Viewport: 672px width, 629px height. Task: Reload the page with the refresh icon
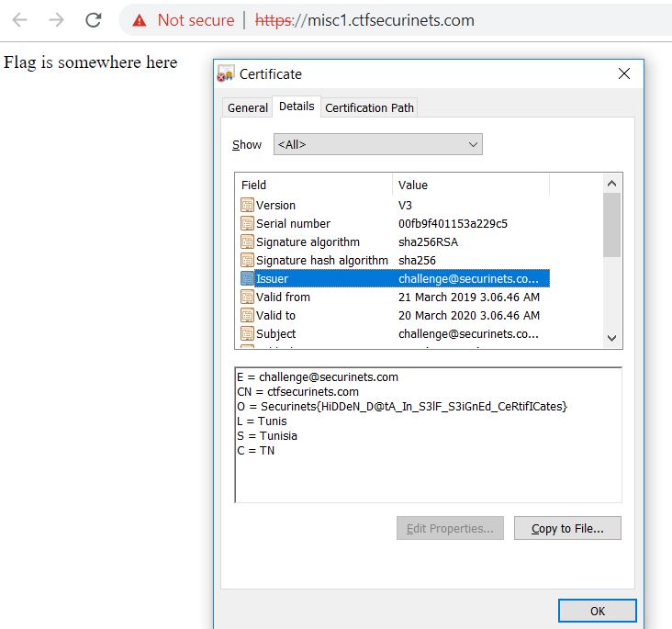pyautogui.click(x=93, y=19)
